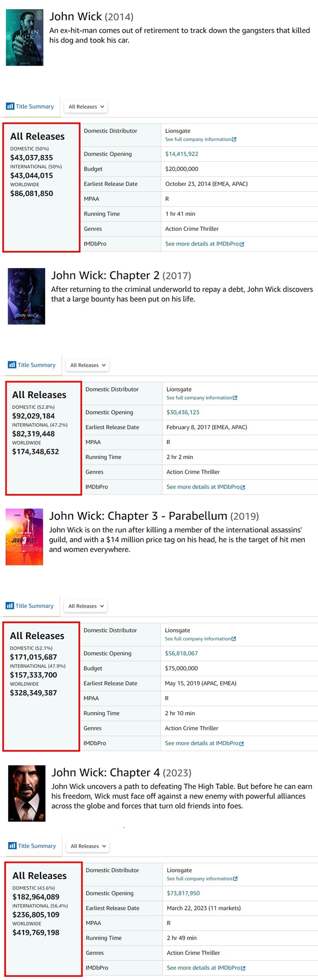
Task: Click international gross $43,044,015
Action: coord(31,176)
